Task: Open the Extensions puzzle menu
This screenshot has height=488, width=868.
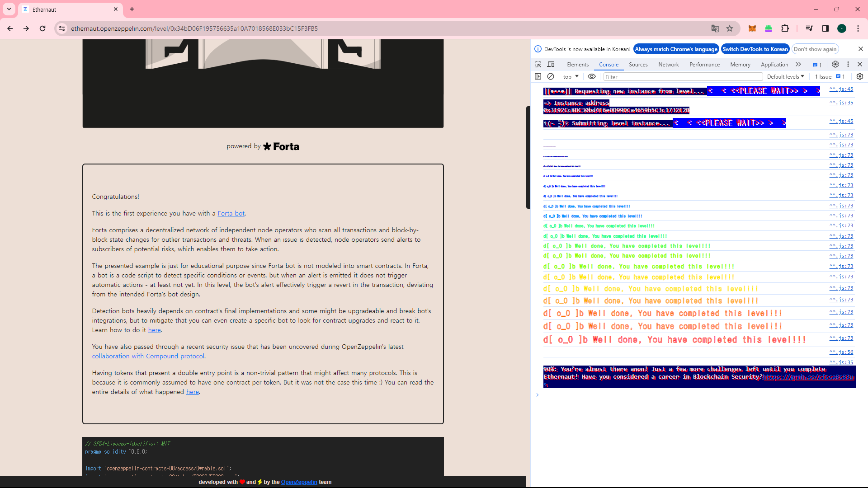Action: pyautogui.click(x=785, y=28)
